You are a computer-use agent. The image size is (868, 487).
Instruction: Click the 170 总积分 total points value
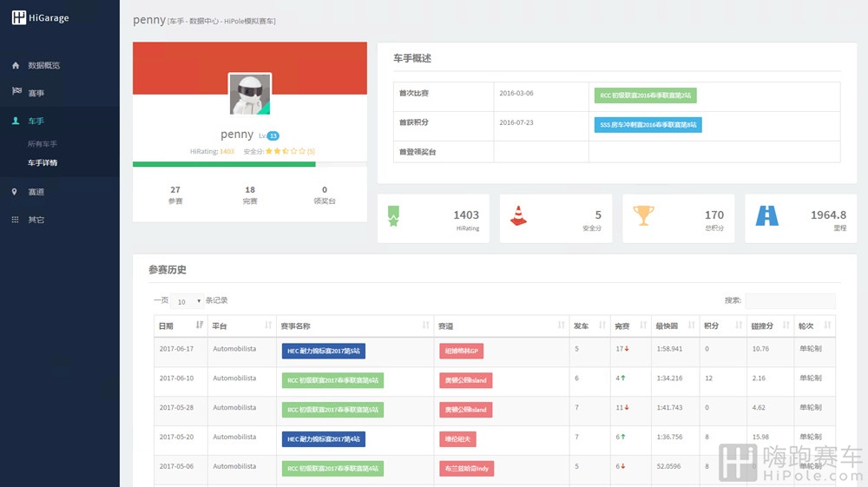coord(714,214)
